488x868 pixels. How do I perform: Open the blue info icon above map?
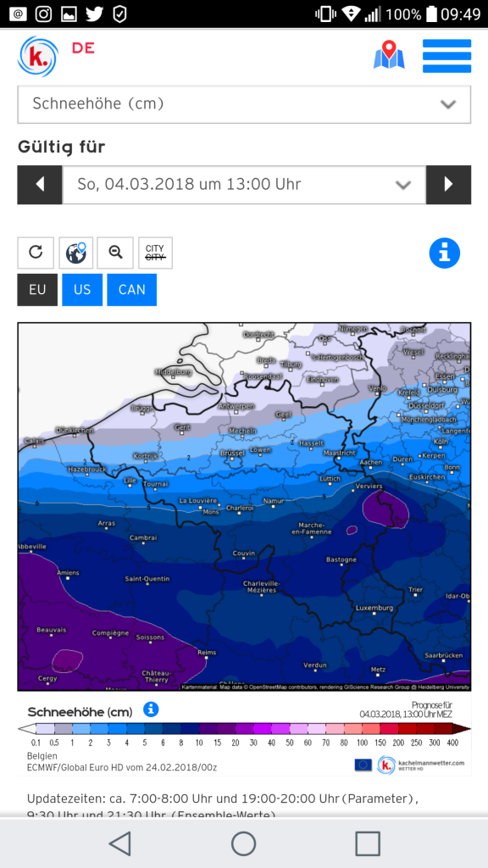pos(444,253)
